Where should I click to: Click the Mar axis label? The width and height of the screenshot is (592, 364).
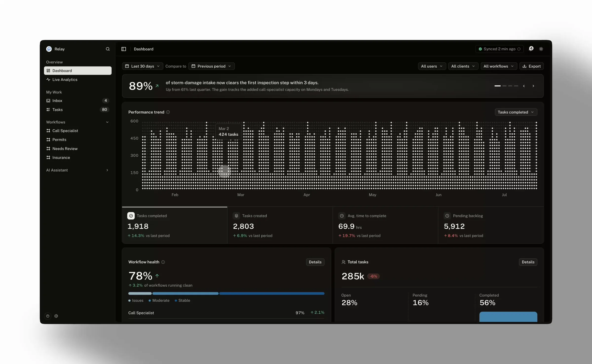(x=241, y=195)
